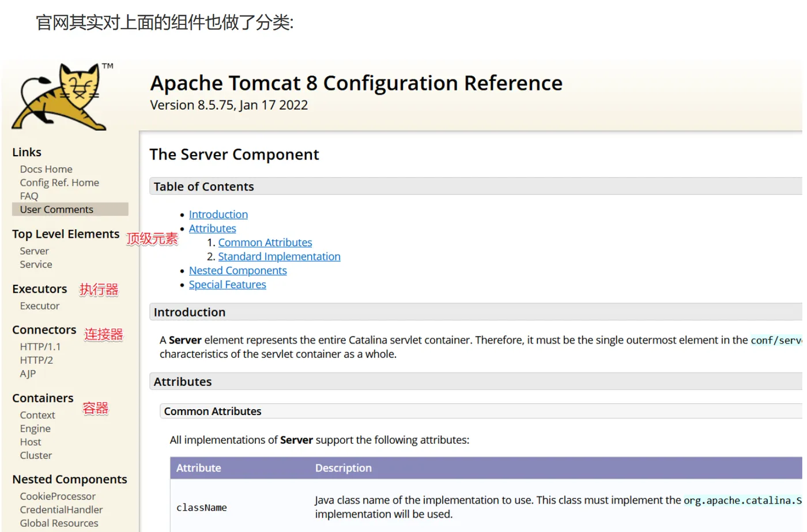Open Global Resources sidebar link
The width and height of the screenshot is (807, 532).
(59, 523)
